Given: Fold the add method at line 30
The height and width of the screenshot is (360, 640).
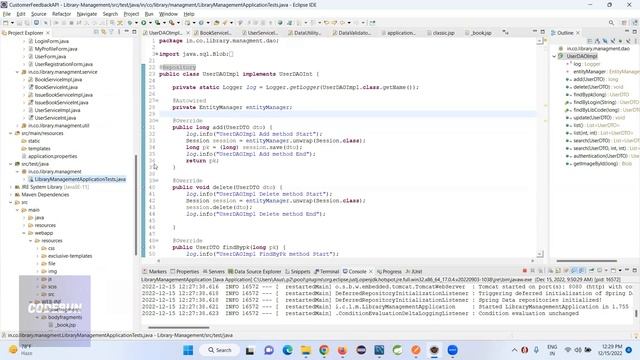Looking at the screenshot, I should [x=156, y=121].
